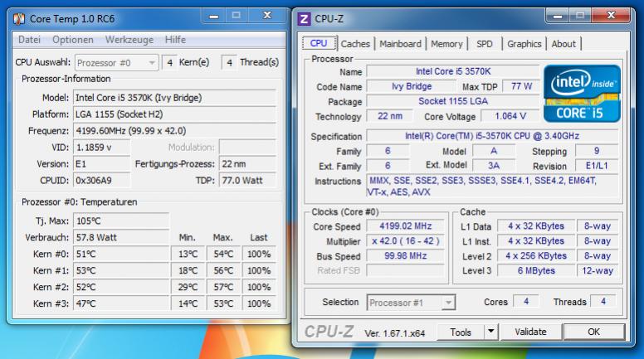The height and width of the screenshot is (359, 644).
Task: Click the Name field Intel Core i5 3570K
Action: (453, 71)
